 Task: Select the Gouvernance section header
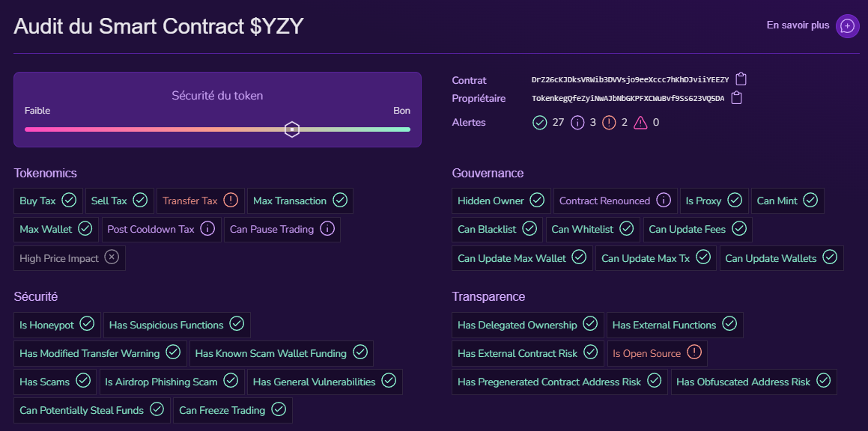coord(488,173)
